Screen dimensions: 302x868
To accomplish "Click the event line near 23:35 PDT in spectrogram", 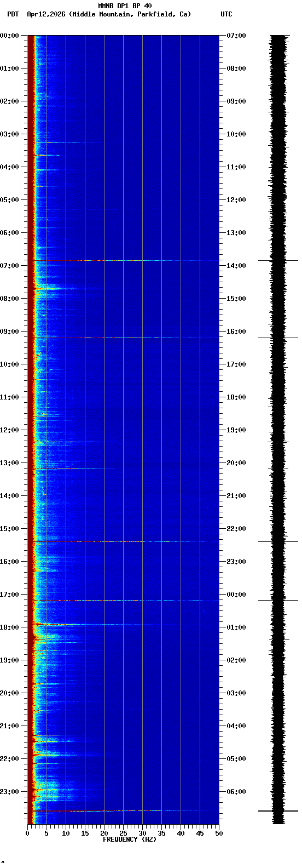I will pos(123,810).
